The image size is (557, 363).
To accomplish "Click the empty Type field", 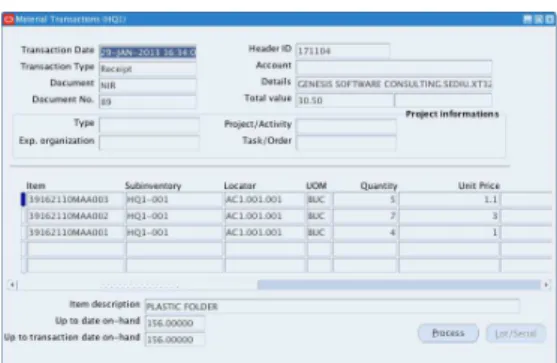I will (149, 125).
